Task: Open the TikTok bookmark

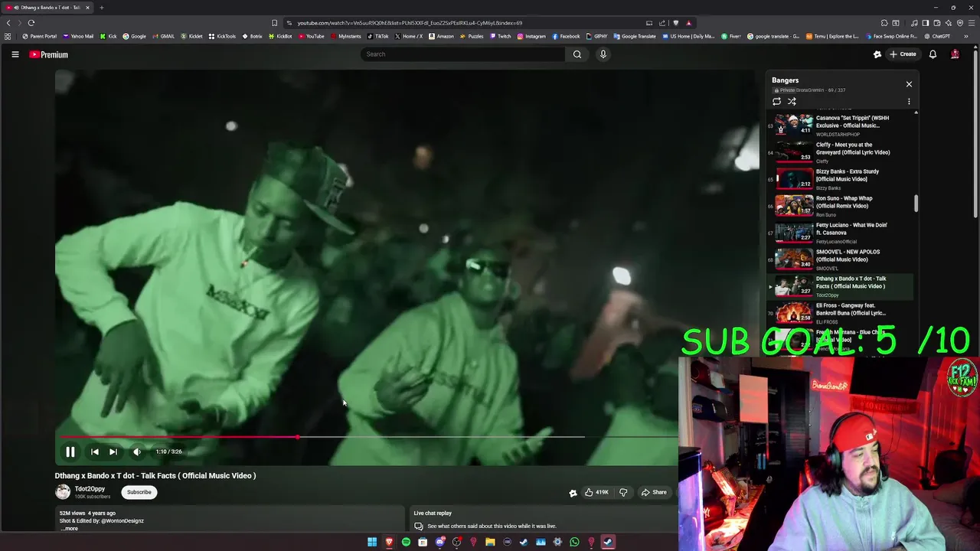Action: pos(377,36)
